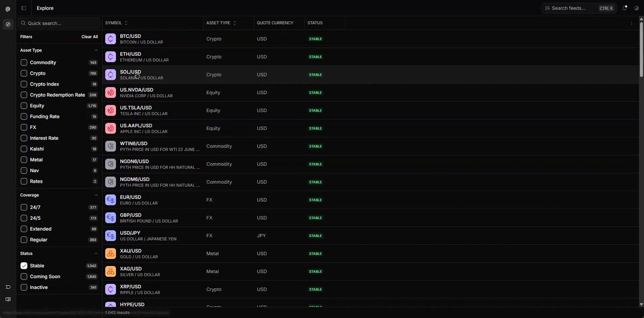Click the EUR/USD FX icon

coord(111,200)
